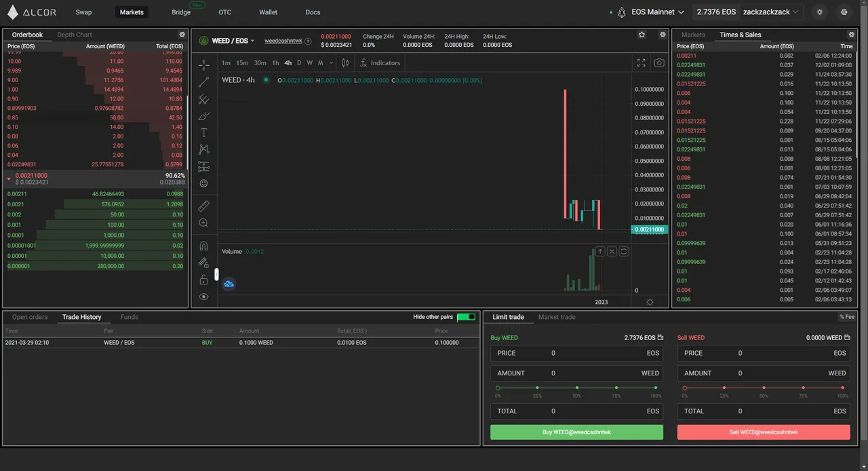Click the TradingView cloud logo
The height and width of the screenshot is (471, 868).
[x=229, y=284]
